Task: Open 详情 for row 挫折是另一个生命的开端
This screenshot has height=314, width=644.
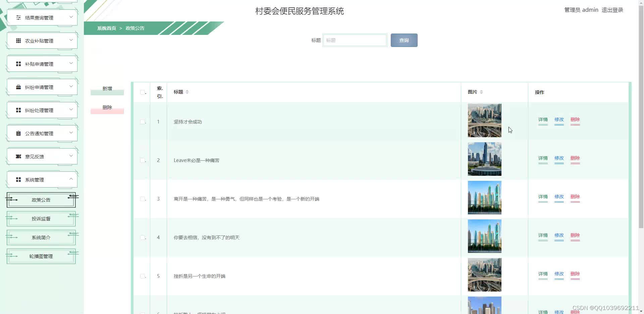Action: click(543, 274)
